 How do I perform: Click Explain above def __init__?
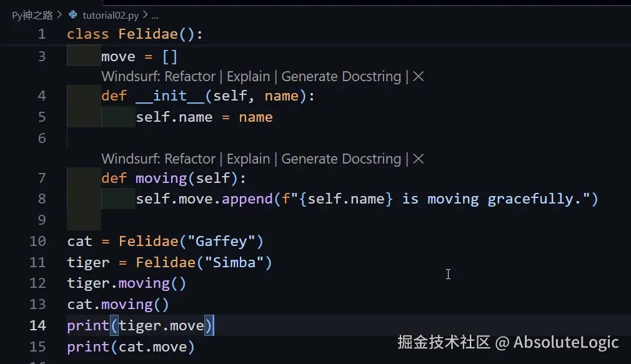pyautogui.click(x=248, y=76)
